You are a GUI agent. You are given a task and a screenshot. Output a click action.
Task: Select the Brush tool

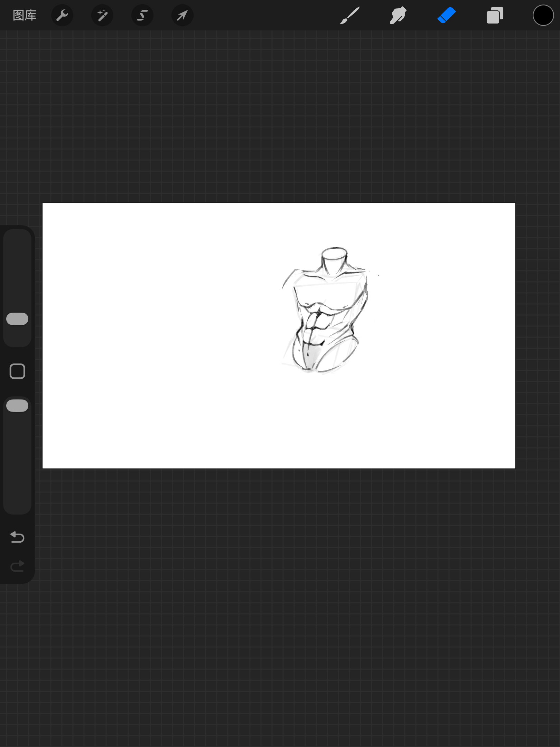click(350, 15)
